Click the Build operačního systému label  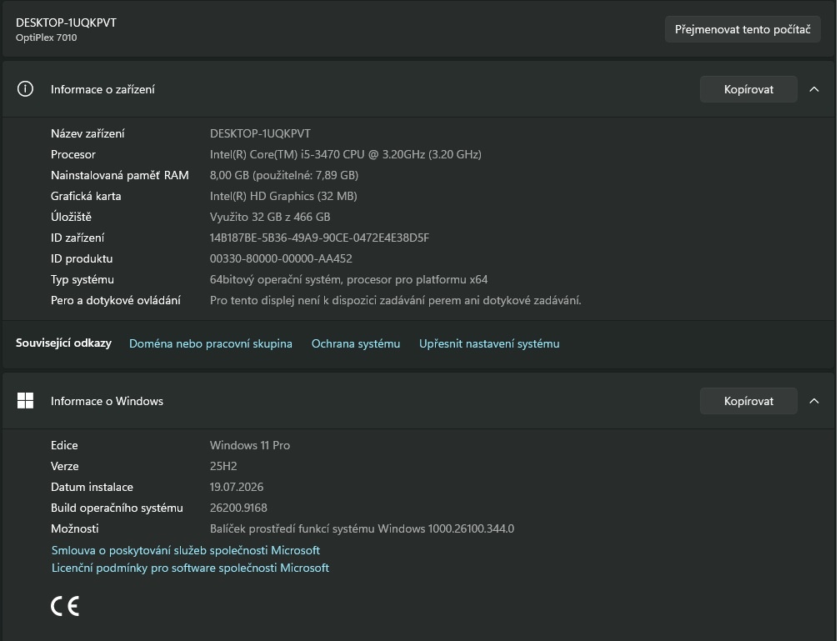(117, 508)
